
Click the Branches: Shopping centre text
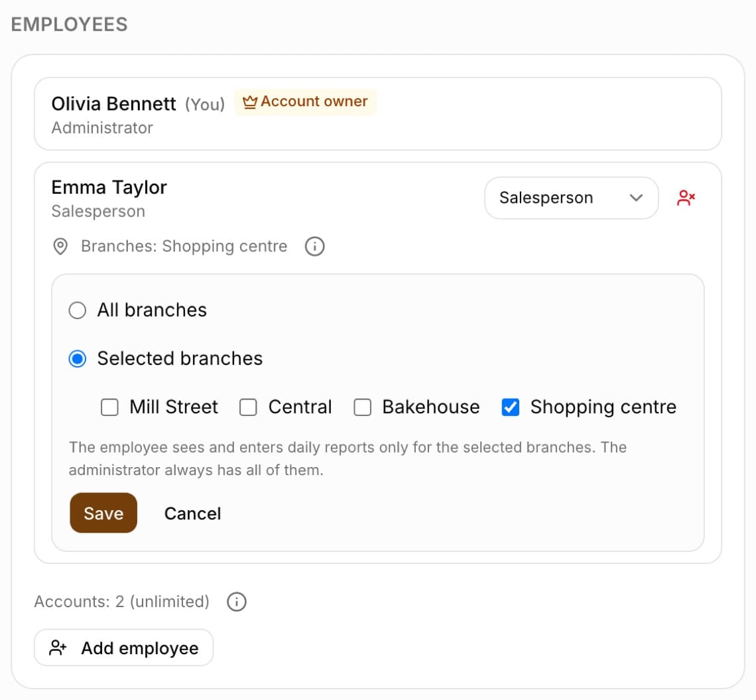(184, 246)
